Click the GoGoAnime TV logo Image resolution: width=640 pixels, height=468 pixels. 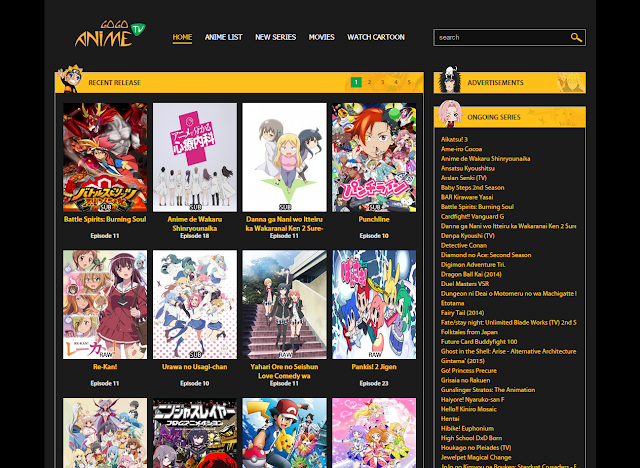click(x=110, y=34)
